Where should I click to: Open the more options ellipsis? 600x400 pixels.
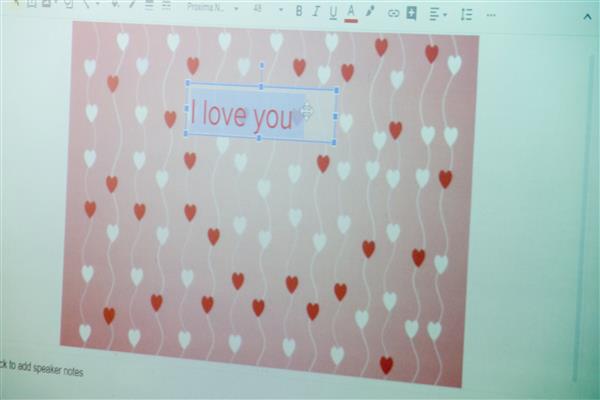(x=491, y=15)
